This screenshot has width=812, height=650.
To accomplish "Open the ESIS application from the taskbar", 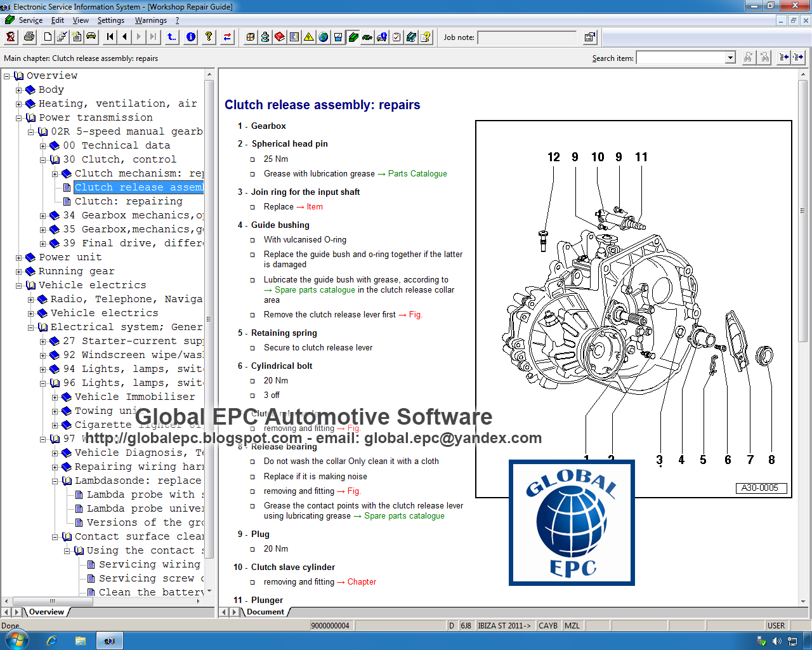I will click(109, 640).
